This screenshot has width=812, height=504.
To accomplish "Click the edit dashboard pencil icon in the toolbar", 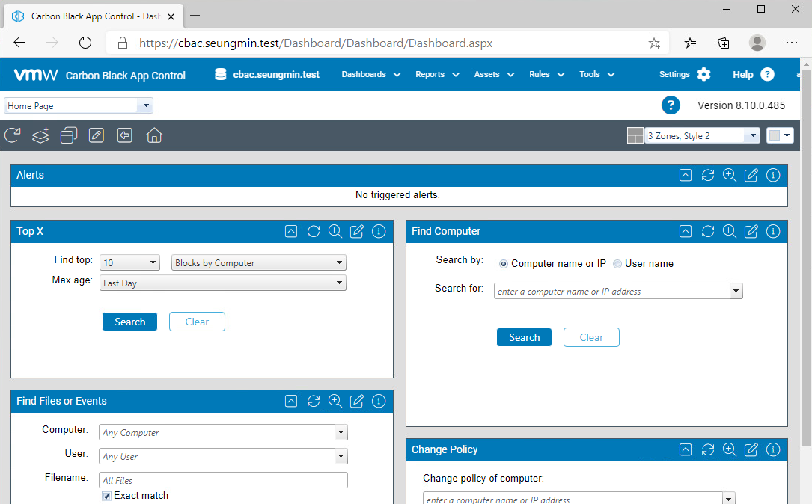I will click(x=97, y=135).
